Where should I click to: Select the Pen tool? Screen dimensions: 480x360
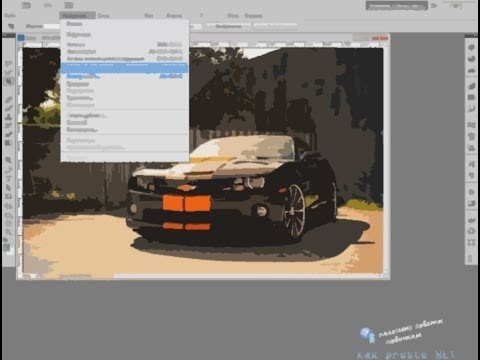[9, 170]
